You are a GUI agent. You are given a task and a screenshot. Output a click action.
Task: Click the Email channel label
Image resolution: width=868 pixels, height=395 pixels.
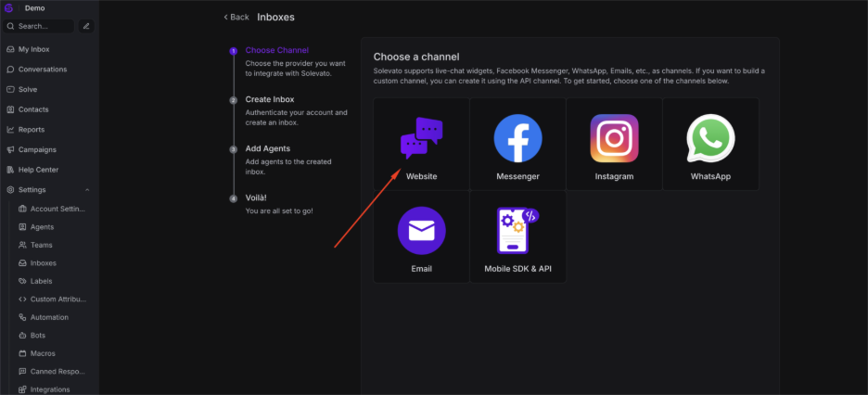point(421,269)
